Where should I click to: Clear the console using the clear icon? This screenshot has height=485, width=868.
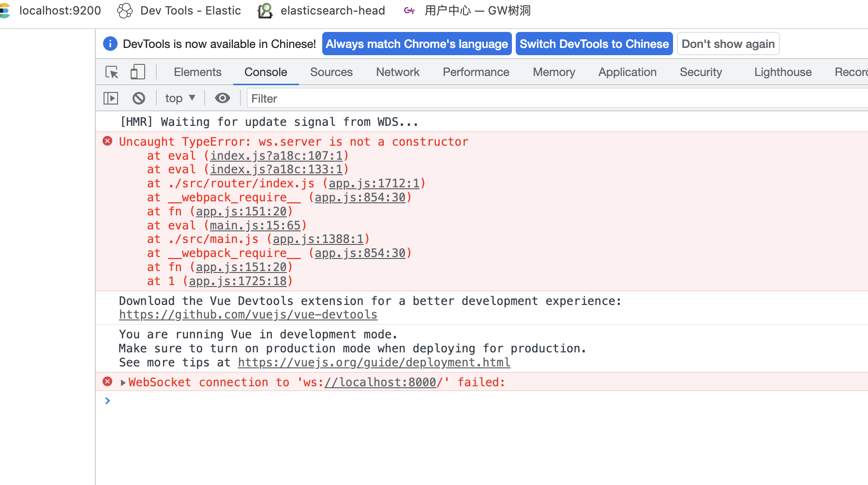pyautogui.click(x=139, y=98)
